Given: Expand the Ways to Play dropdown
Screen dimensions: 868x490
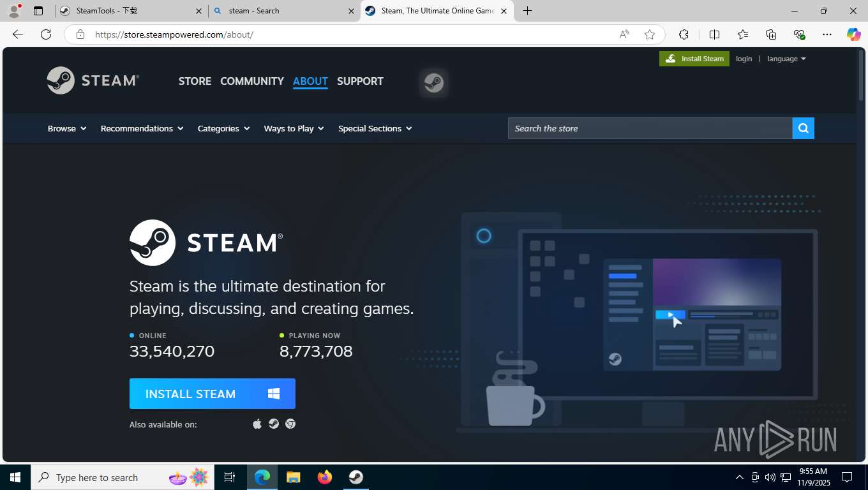Looking at the screenshot, I should click(294, 128).
